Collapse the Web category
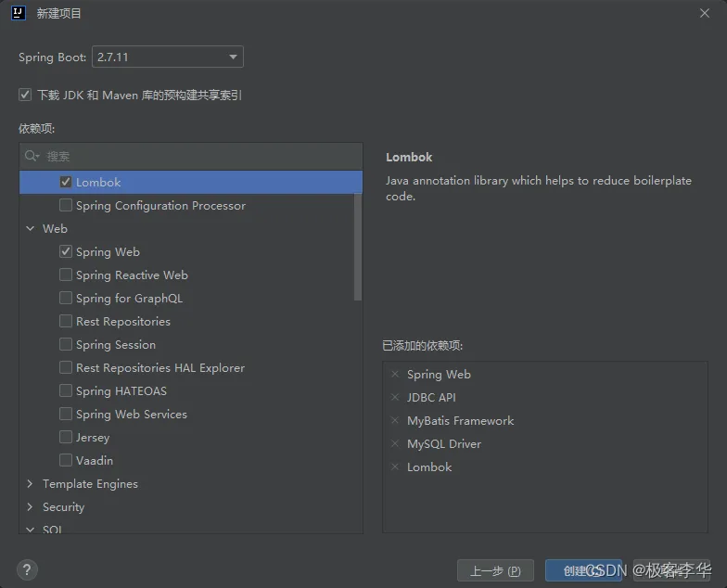Screen dimensions: 727x588 point(30,228)
